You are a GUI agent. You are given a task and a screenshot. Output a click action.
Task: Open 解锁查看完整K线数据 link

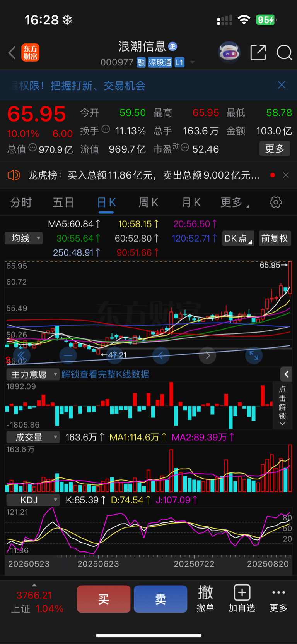105,374
